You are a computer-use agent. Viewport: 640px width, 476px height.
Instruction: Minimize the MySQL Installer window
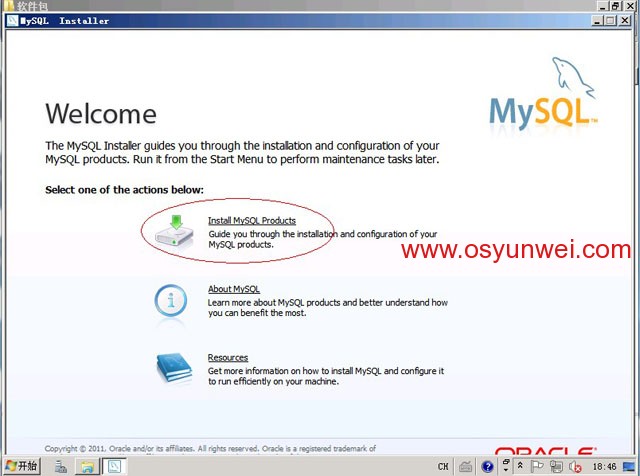pyautogui.click(x=597, y=20)
